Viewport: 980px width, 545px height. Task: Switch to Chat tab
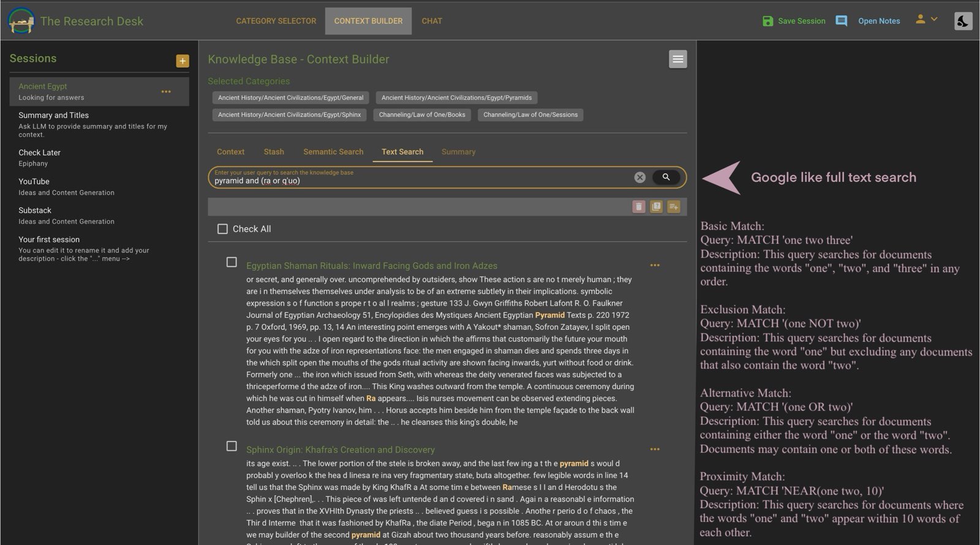click(x=432, y=21)
